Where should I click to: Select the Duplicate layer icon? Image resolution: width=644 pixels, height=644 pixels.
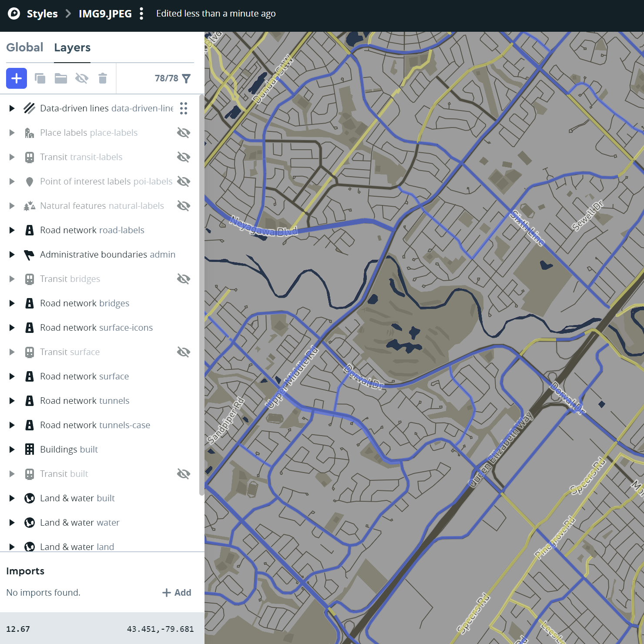(x=40, y=78)
